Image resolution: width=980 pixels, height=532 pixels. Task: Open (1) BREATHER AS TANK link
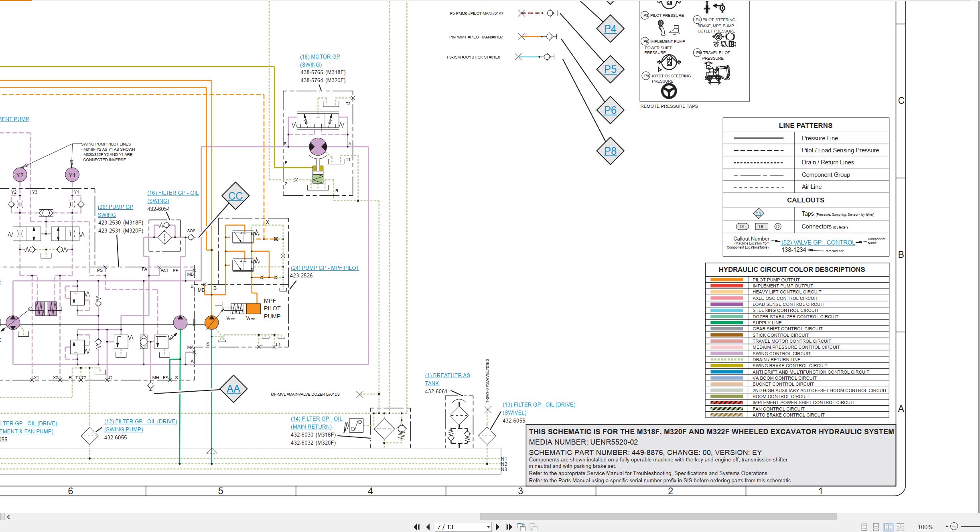[x=448, y=379]
